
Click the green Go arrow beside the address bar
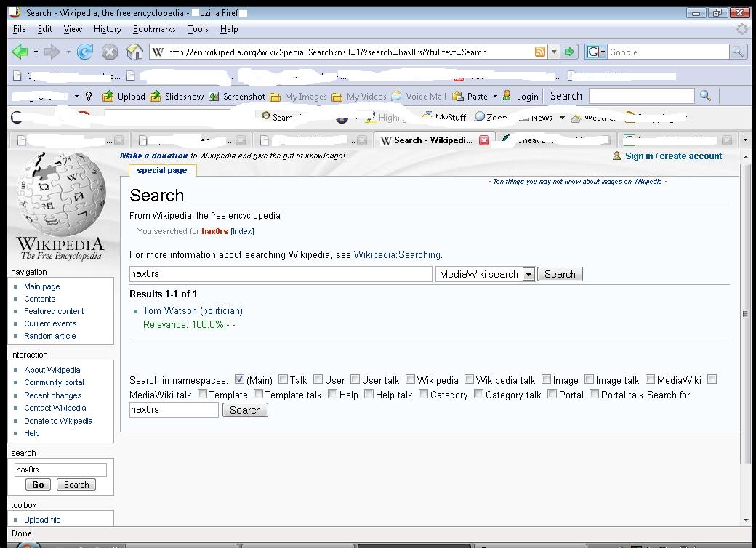(569, 52)
